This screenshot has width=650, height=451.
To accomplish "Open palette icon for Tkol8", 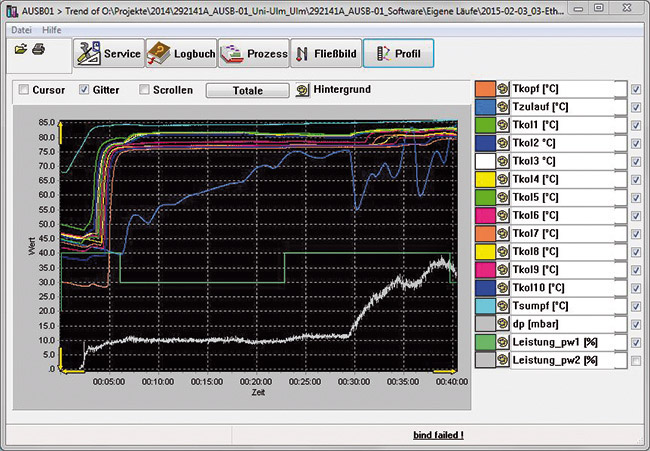I will coord(503,252).
